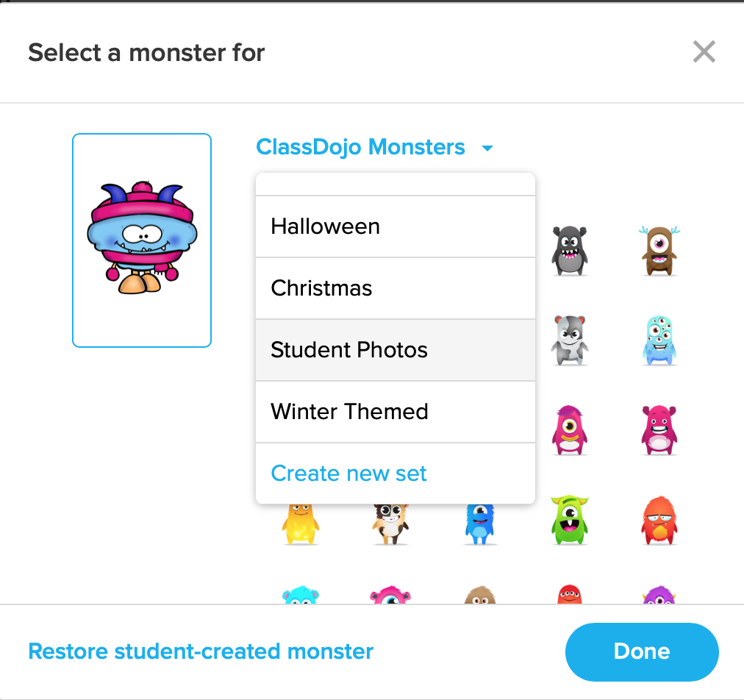The height and width of the screenshot is (700, 744).
Task: Click the Done button
Action: pos(640,651)
